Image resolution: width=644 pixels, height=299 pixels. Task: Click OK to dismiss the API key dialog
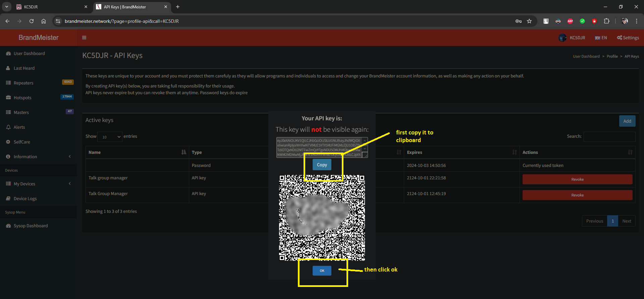(322, 271)
